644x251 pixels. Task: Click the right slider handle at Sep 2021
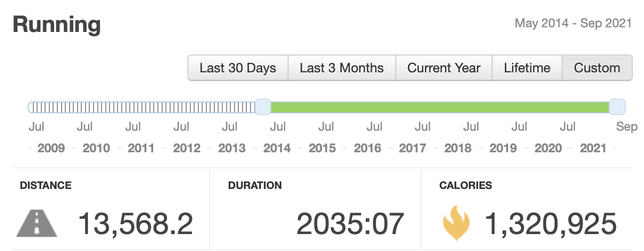pos(617,107)
